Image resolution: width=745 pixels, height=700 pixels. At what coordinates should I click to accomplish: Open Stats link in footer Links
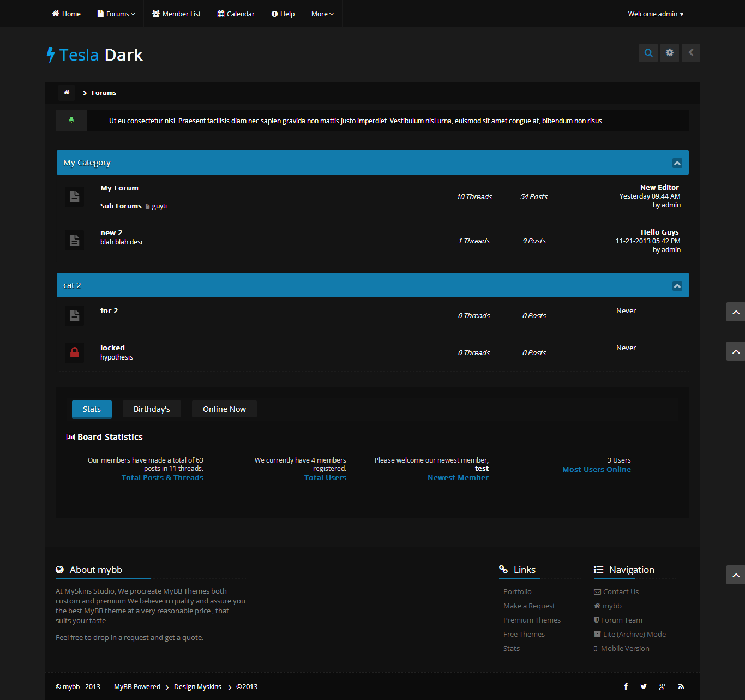pyautogui.click(x=512, y=648)
